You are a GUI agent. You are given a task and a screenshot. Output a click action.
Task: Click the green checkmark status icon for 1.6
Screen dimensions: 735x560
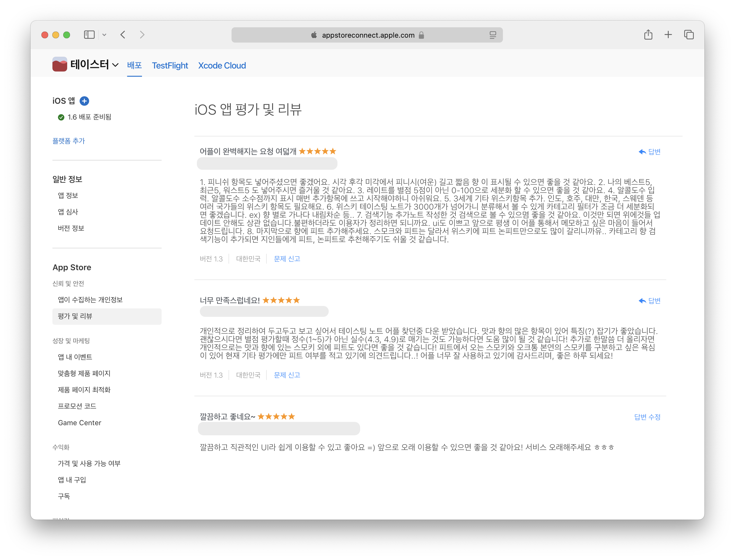(x=61, y=117)
